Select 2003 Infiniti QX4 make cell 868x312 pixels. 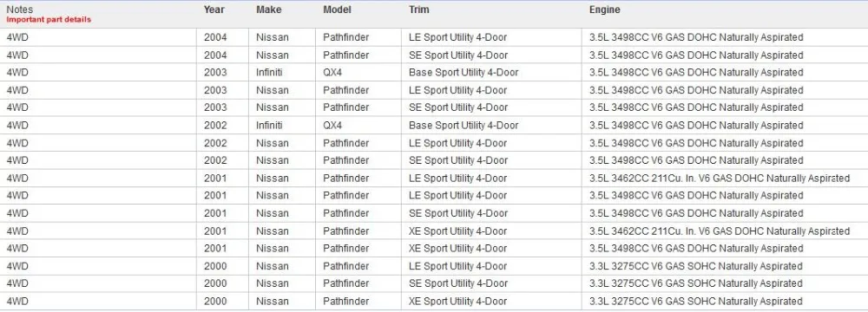point(282,73)
